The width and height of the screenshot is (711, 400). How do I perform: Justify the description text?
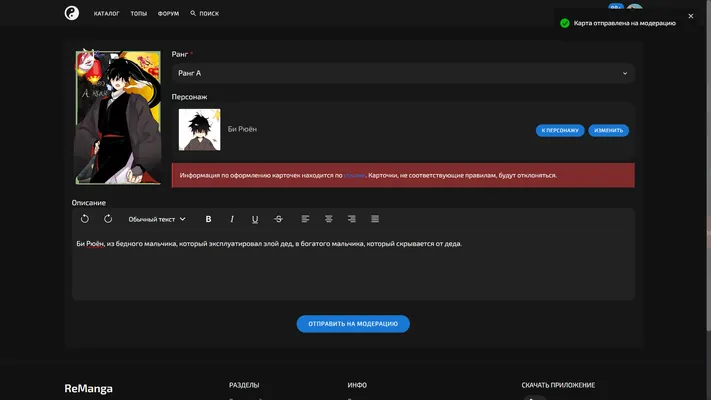(375, 219)
